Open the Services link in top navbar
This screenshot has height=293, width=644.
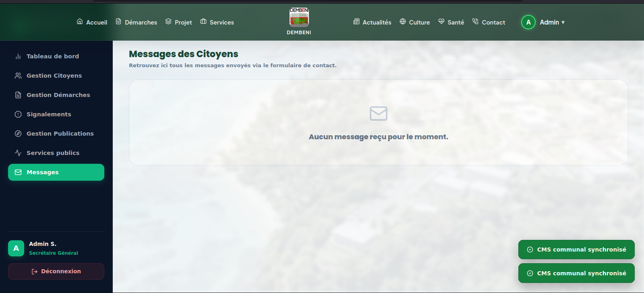(x=217, y=22)
